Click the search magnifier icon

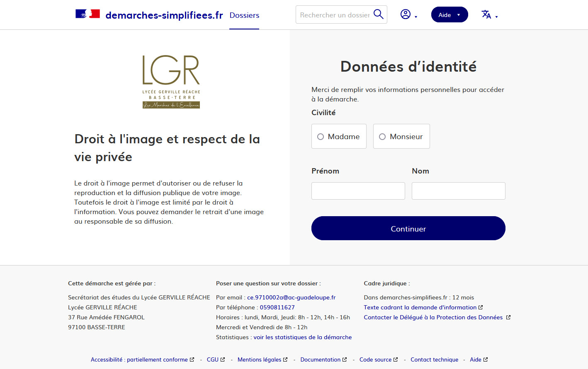point(378,14)
